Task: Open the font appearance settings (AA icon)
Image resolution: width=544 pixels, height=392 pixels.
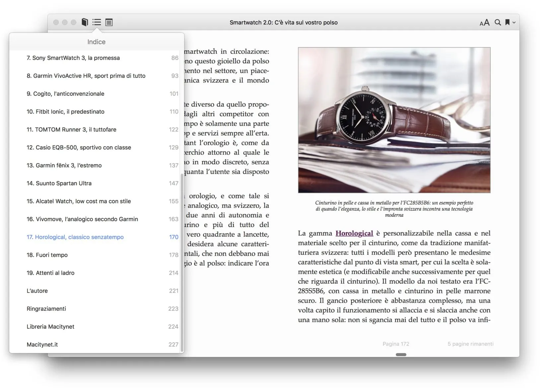Action: tap(484, 23)
